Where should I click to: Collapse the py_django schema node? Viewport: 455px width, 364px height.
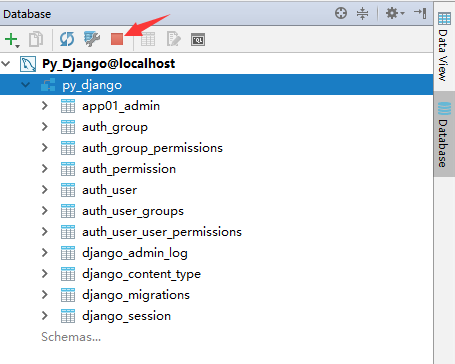25,85
